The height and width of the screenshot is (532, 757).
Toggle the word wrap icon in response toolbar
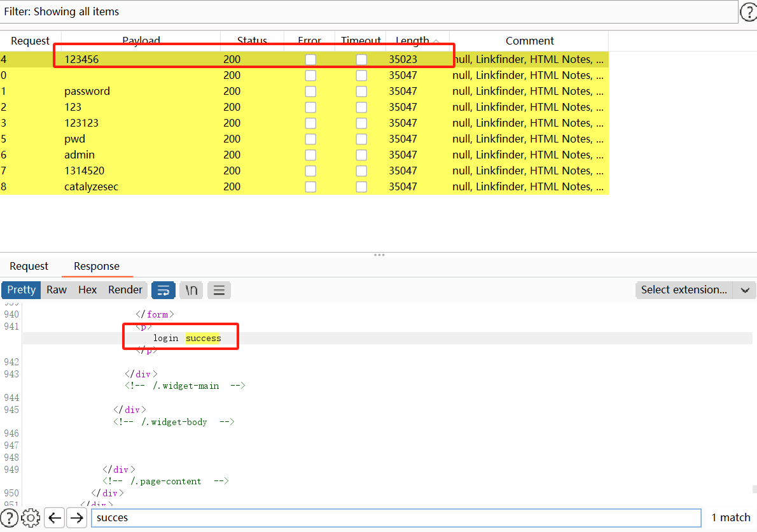pyautogui.click(x=163, y=290)
